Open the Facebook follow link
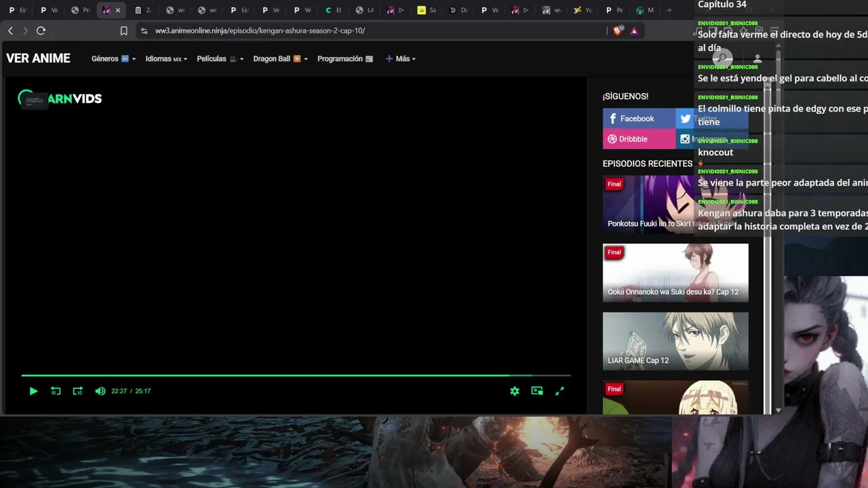 point(639,119)
